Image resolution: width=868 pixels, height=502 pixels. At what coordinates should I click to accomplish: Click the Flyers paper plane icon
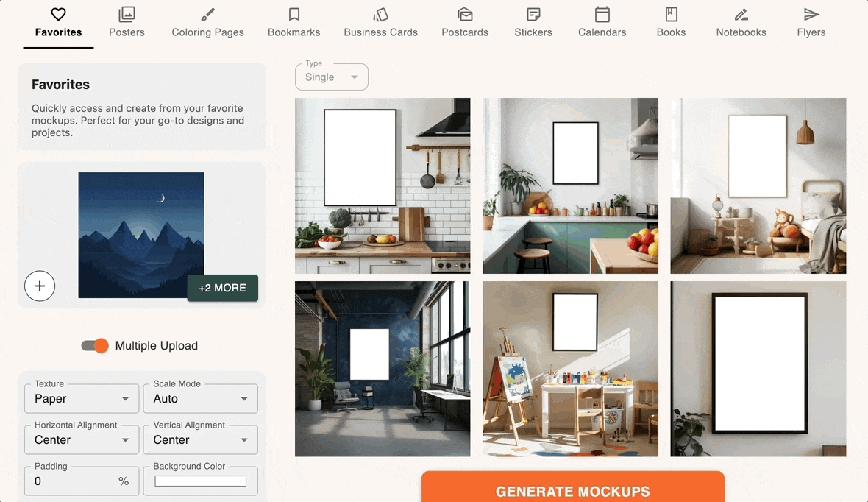click(x=811, y=14)
